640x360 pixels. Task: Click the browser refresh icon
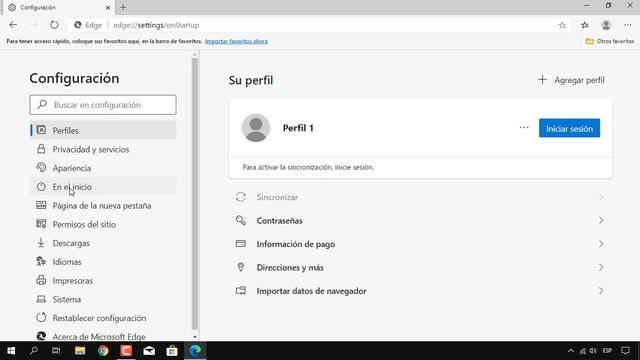(54, 25)
